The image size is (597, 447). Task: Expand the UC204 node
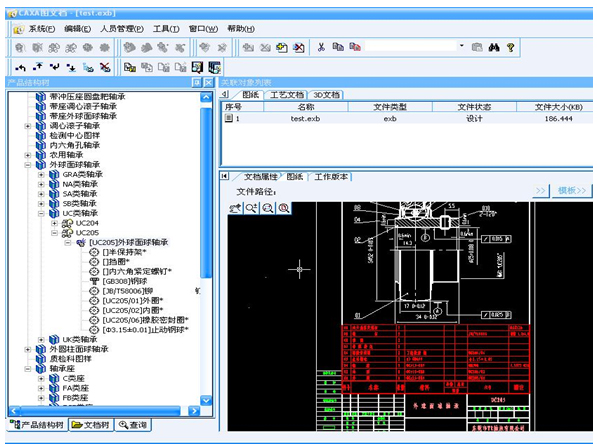(54, 223)
